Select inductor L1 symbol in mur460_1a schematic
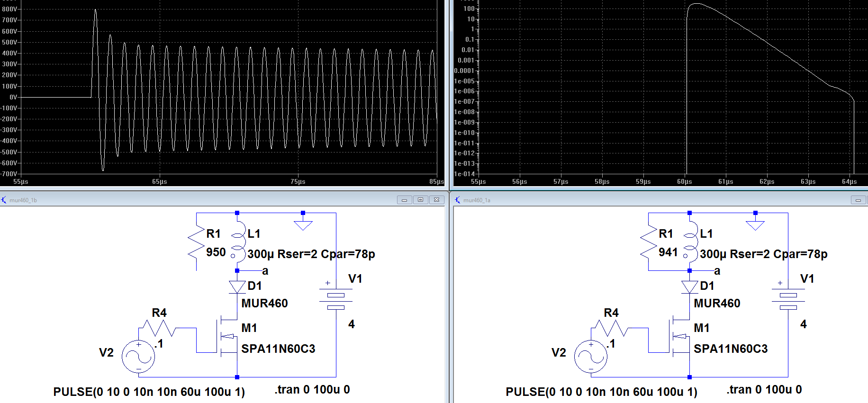The image size is (868, 403). 690,241
